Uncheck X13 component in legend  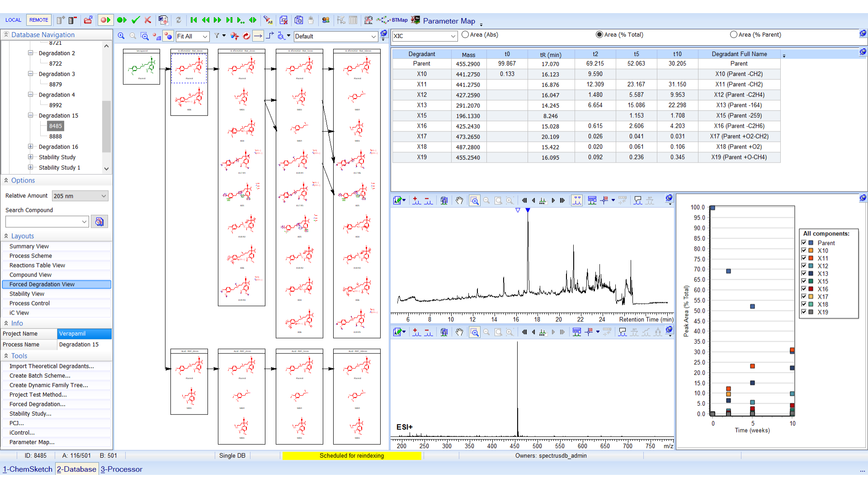tap(804, 273)
